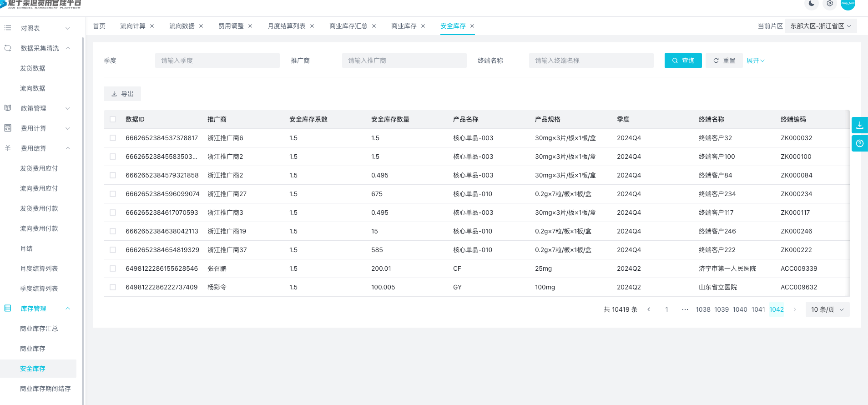Image resolution: width=868 pixels, height=405 pixels.
Task: Go to previous page arrow
Action: 649,309
